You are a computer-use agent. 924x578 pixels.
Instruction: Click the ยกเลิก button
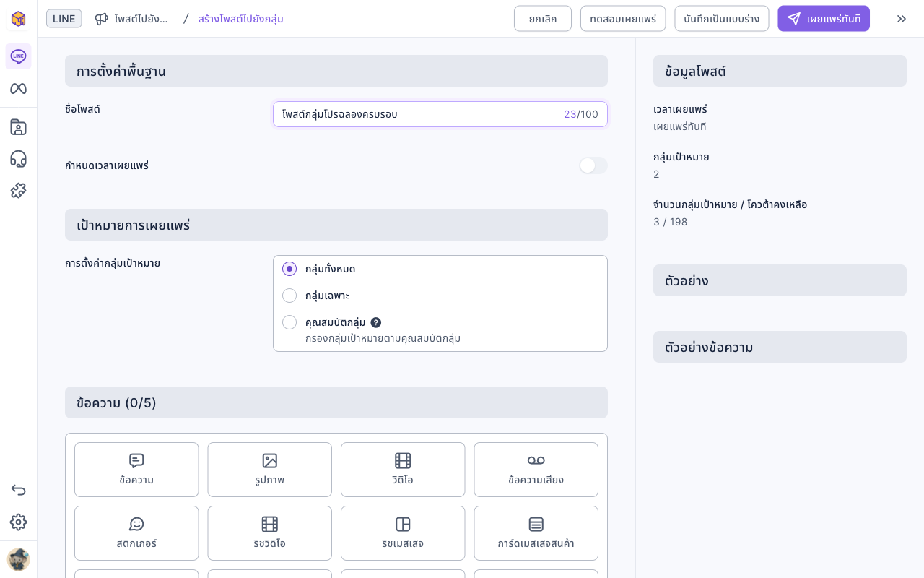(x=543, y=19)
